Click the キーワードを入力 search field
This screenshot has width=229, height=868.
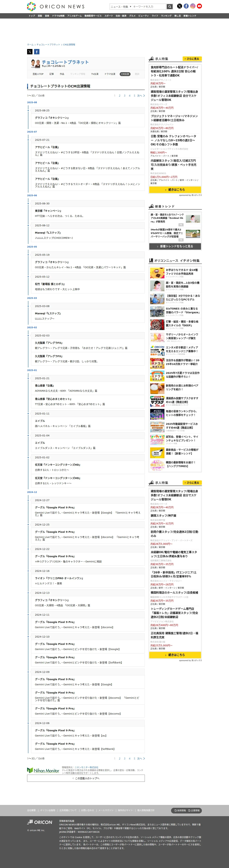(149, 6)
